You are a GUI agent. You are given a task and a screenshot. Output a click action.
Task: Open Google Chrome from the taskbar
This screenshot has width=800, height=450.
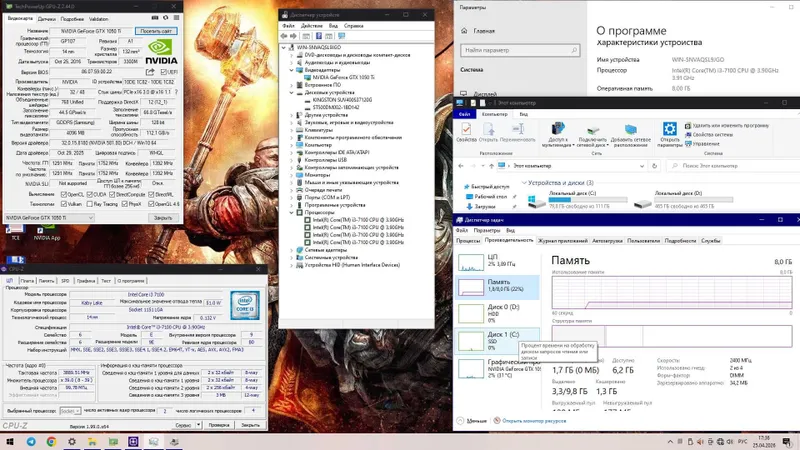(x=52, y=442)
